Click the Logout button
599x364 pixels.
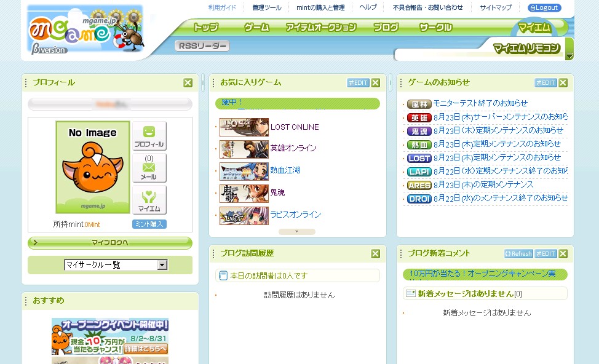tap(544, 8)
